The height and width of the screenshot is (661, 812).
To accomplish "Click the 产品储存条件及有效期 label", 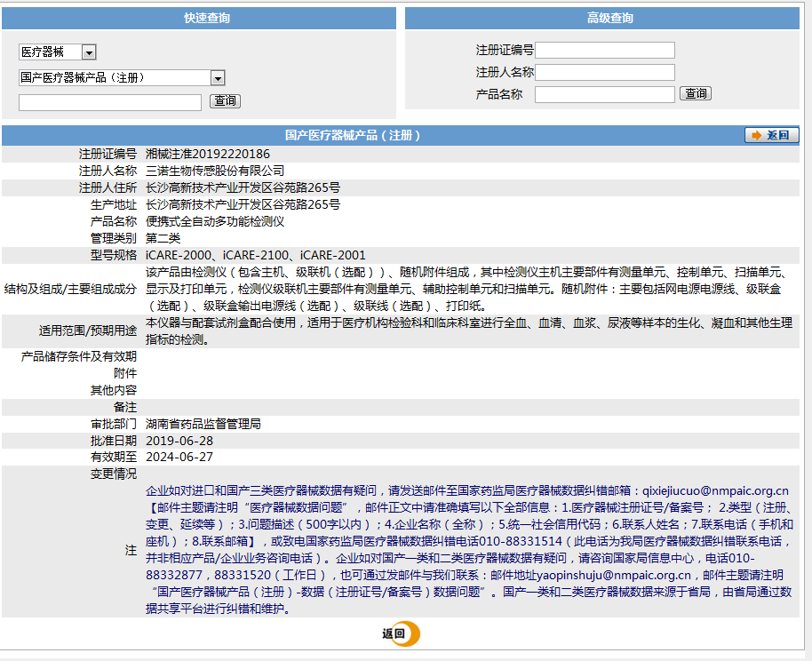I will click(79, 356).
